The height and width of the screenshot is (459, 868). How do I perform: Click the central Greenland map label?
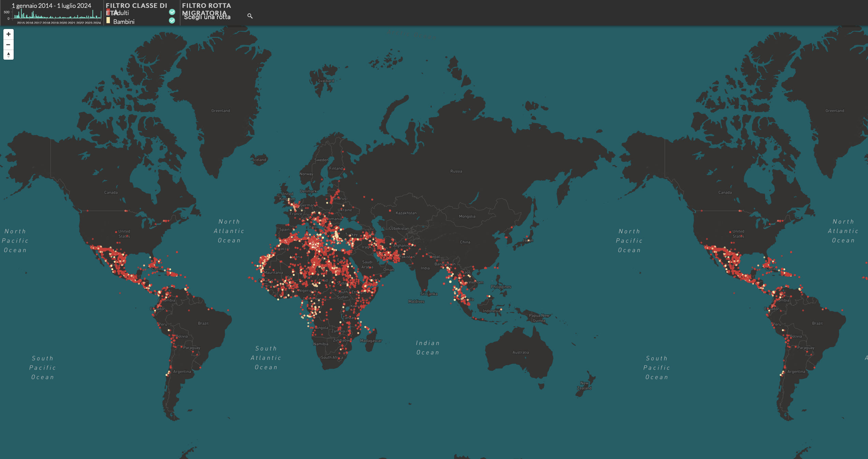point(220,110)
